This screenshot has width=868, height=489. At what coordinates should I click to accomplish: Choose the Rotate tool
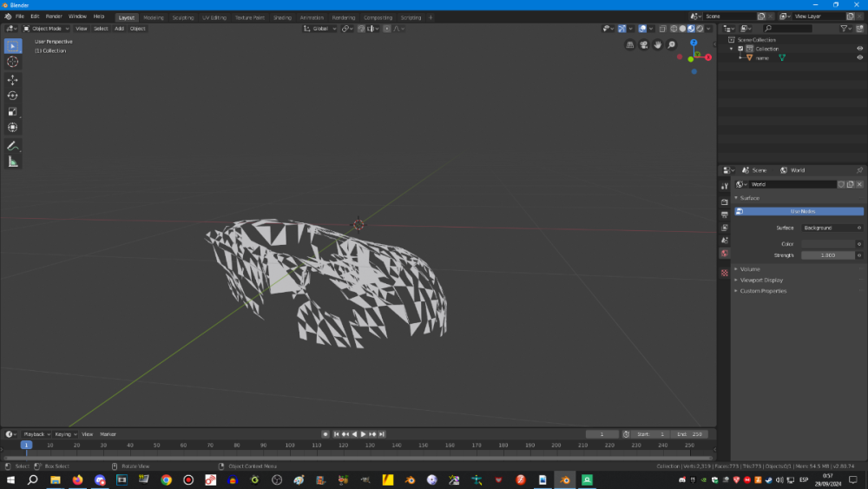tap(12, 96)
